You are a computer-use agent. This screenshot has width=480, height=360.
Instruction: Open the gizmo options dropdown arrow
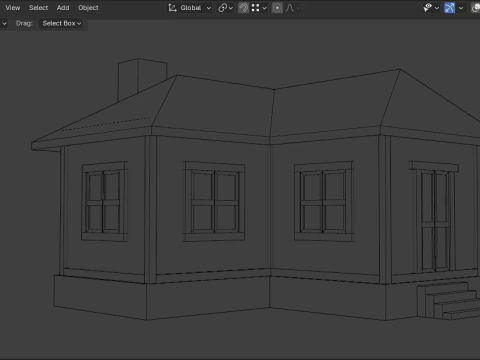(461, 8)
